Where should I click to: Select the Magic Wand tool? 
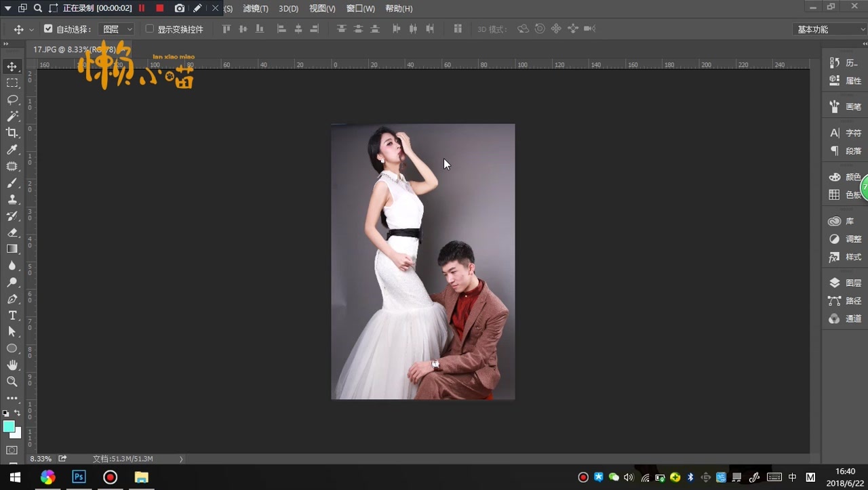[12, 117]
